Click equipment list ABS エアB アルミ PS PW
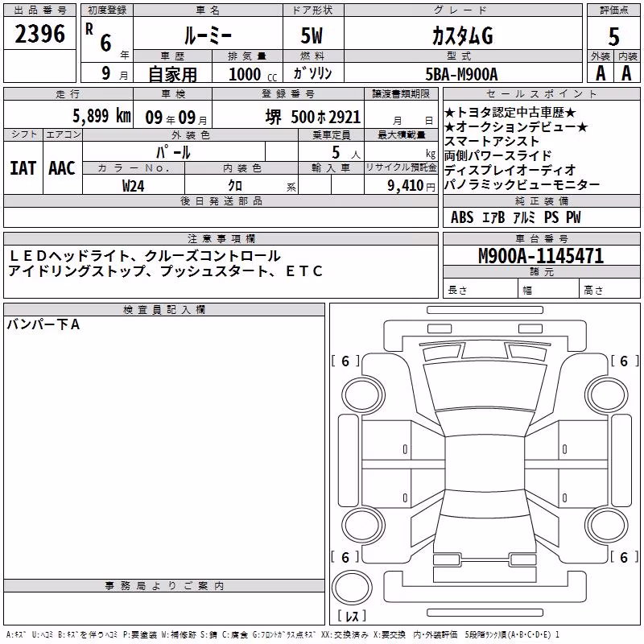Image resolution: width=644 pixels, height=644 pixels. pos(516,217)
